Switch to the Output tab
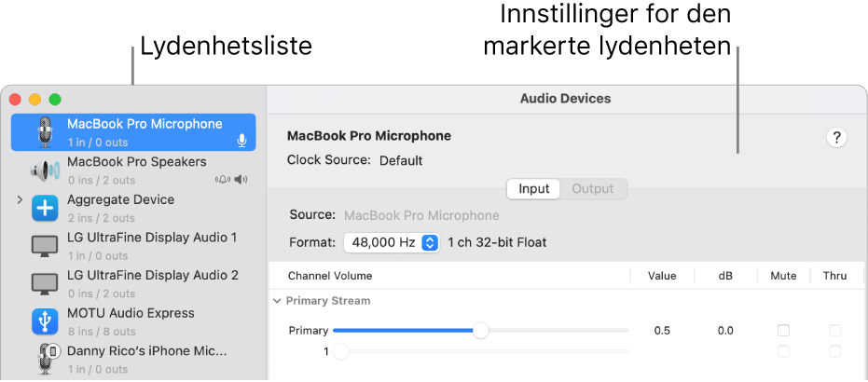Viewport: 868px width, 382px height. tap(593, 189)
